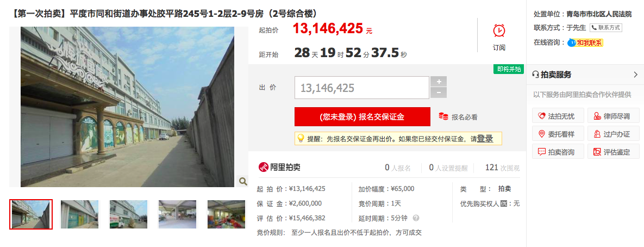Open the 委托看样 service
This screenshot has width=644, height=247.
pyautogui.click(x=558, y=134)
